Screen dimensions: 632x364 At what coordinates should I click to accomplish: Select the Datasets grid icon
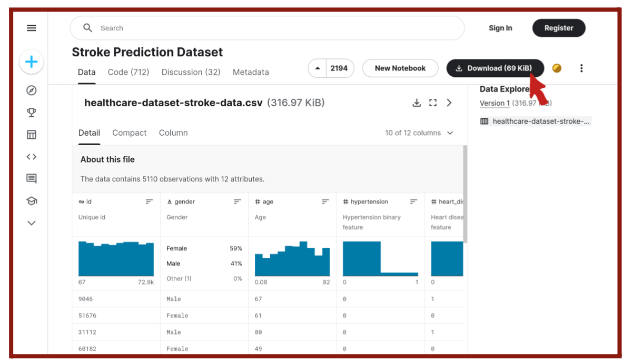pyautogui.click(x=31, y=134)
